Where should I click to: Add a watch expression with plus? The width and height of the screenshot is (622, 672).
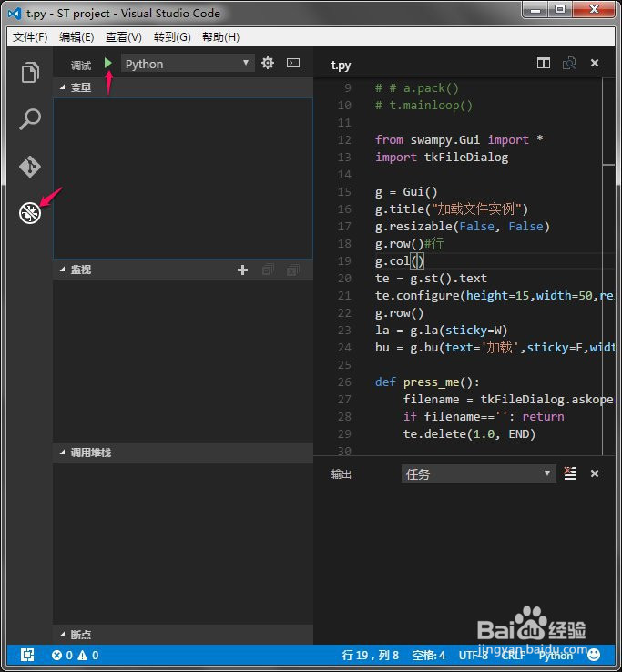click(242, 270)
